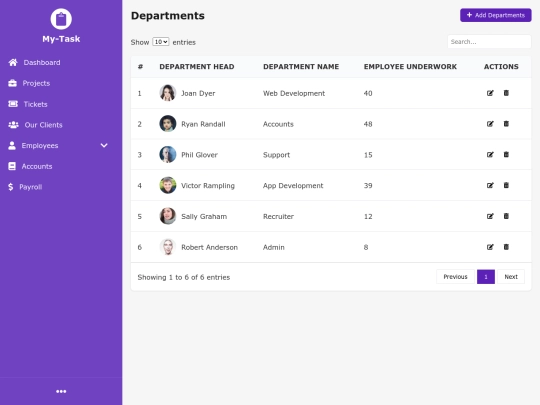The image size is (540, 405).
Task: Delete the Sally Graham department row
Action: [506, 216]
